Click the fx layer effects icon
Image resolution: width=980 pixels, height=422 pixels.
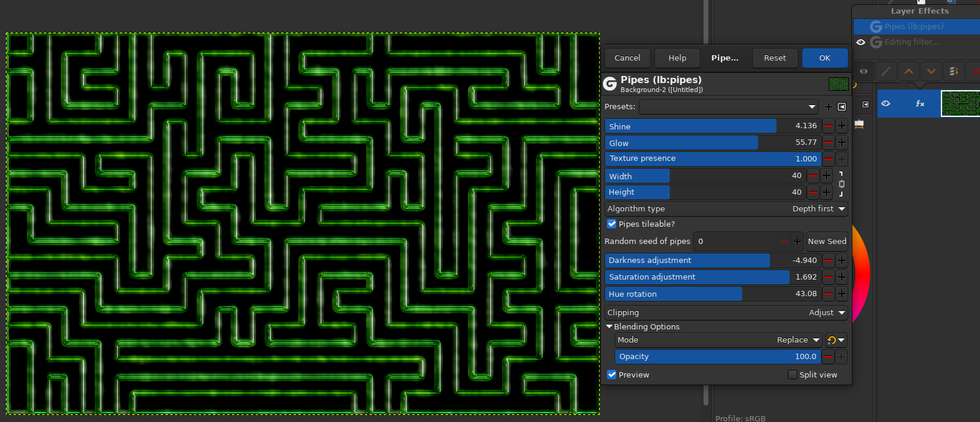tap(920, 104)
